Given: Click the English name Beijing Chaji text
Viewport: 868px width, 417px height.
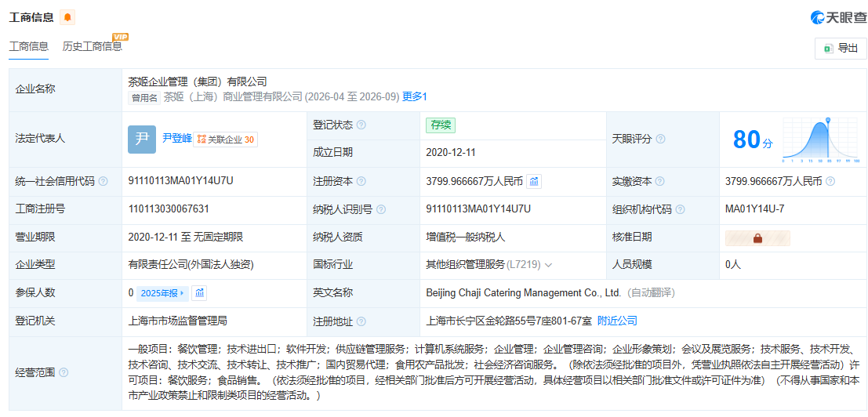Looking at the screenshot, I should pos(524,292).
